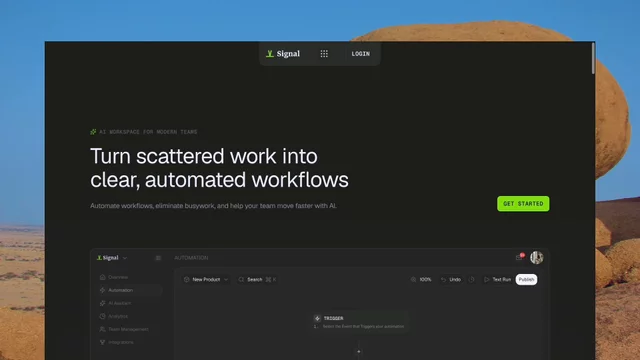Viewport: 640px width, 360px height.
Task: Click the zoom magnifier icon next to 100%
Action: (413, 280)
